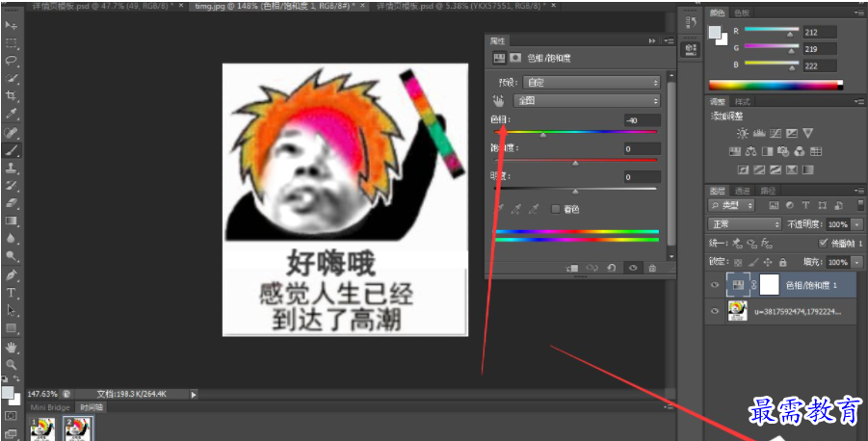This screenshot has height=441, width=868.
Task: Enable the 着色 colorize checkbox
Action: (x=556, y=209)
